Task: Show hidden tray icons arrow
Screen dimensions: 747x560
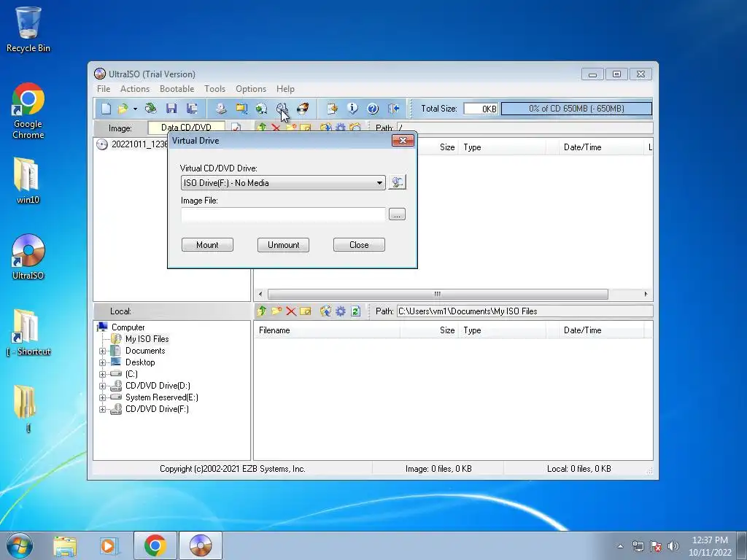Action: coord(620,546)
